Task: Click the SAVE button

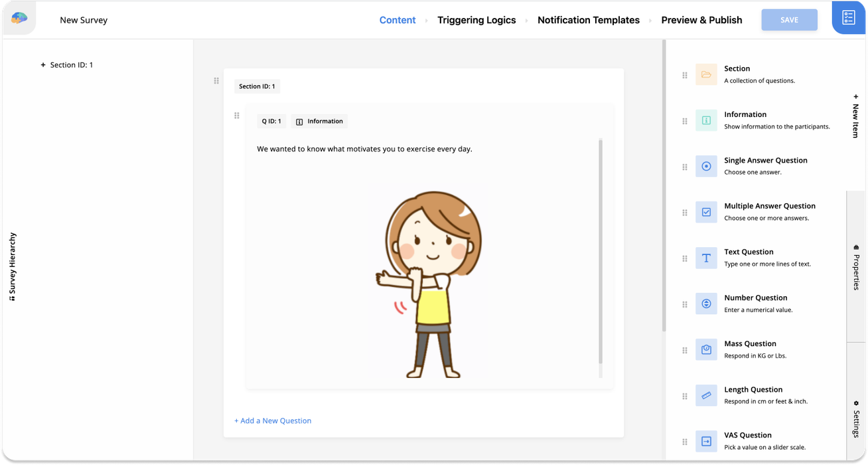Action: pyautogui.click(x=789, y=19)
